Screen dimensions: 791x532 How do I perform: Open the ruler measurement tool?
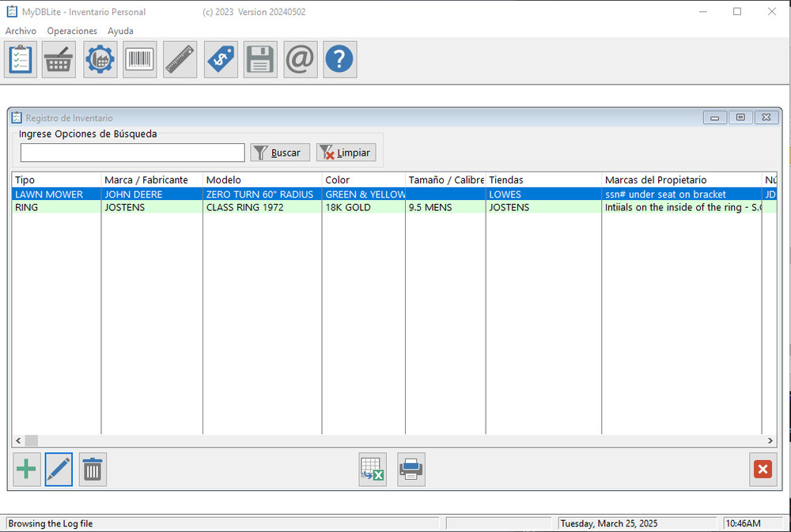180,59
